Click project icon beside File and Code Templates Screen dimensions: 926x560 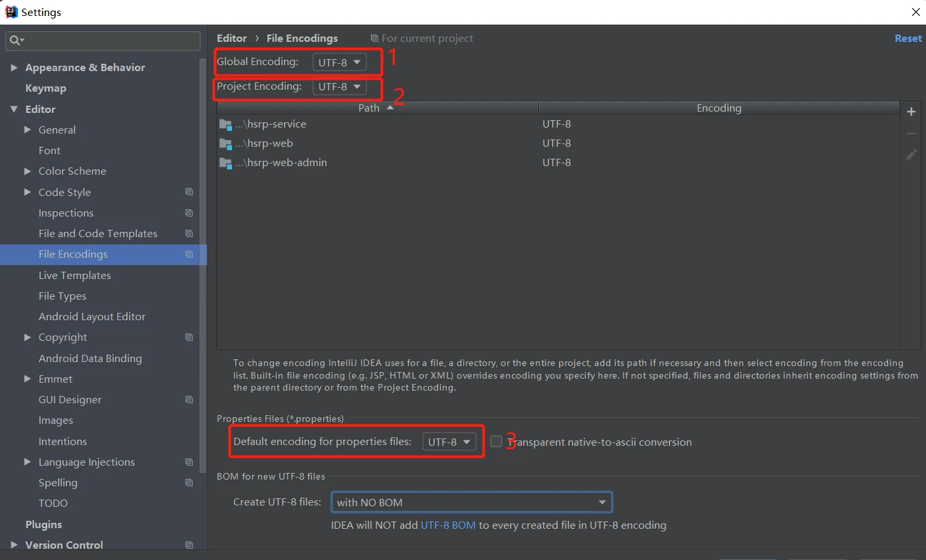(189, 233)
